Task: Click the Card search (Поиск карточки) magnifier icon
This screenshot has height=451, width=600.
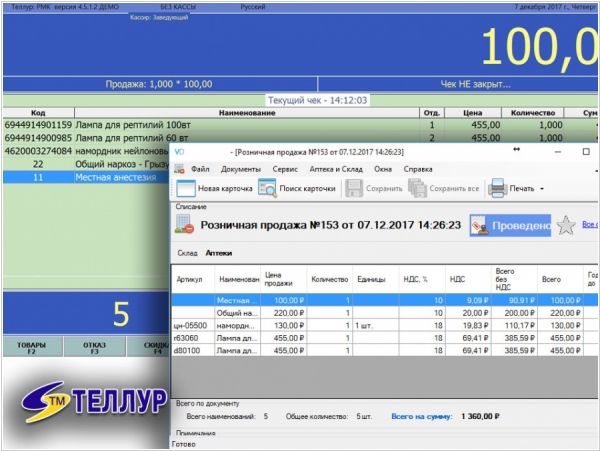Action: (267, 188)
